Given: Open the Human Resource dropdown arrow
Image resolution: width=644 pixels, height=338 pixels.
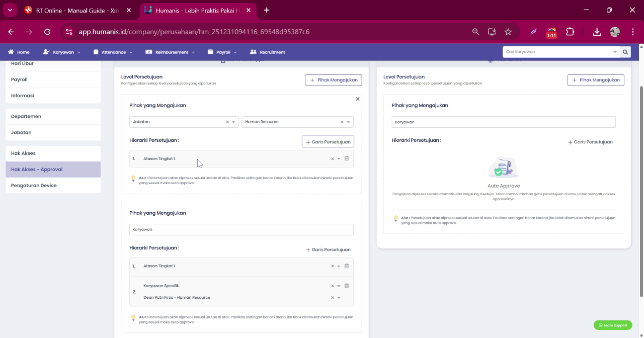Looking at the screenshot, I should (x=348, y=122).
